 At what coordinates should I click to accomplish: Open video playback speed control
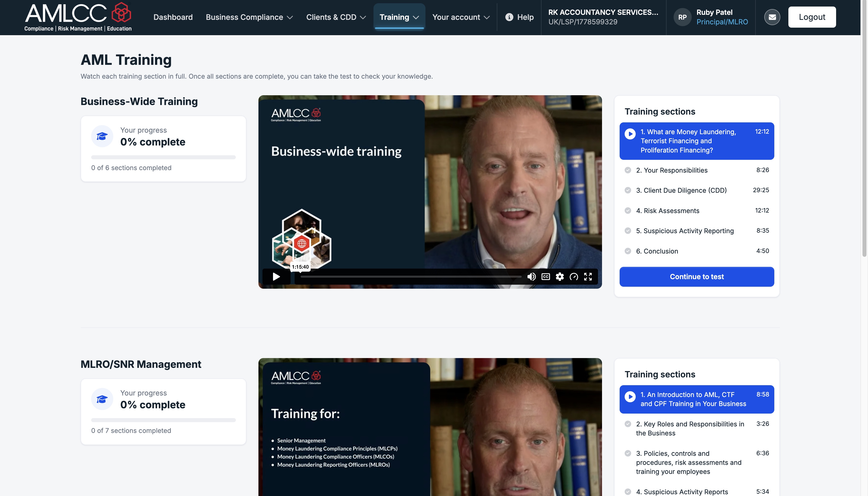[574, 277]
